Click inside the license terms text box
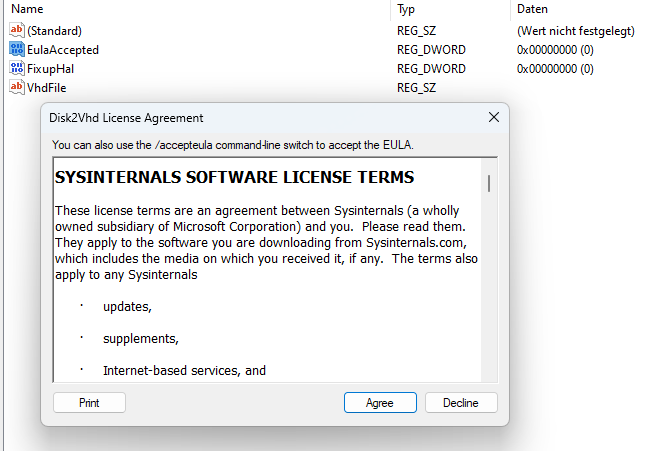The image size is (659, 451). pos(267,270)
